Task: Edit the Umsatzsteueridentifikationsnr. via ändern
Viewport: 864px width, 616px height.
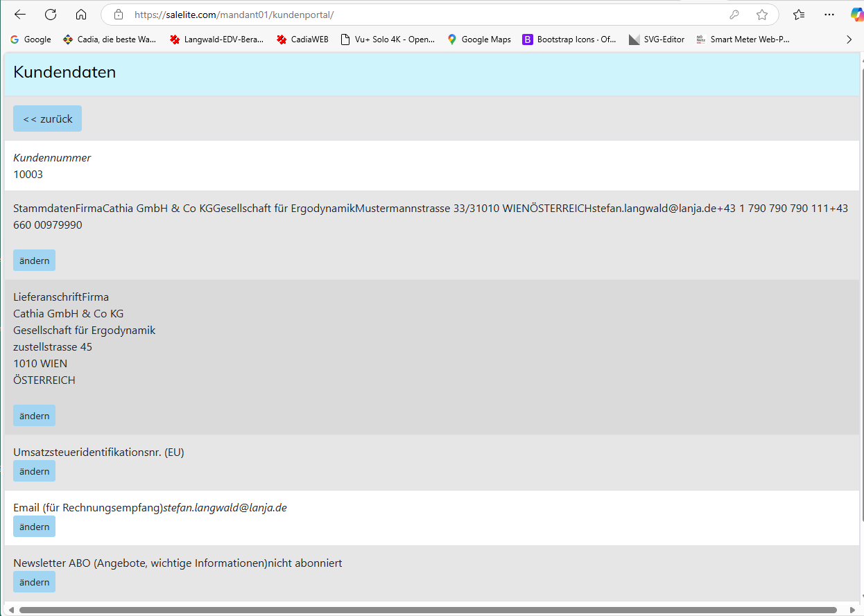Action: coord(34,471)
